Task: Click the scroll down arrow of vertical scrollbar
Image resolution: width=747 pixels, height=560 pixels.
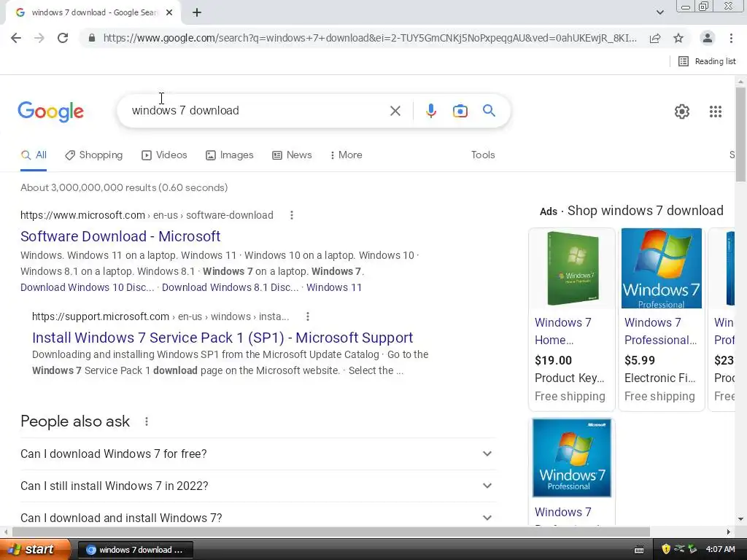Action: pos(740,519)
